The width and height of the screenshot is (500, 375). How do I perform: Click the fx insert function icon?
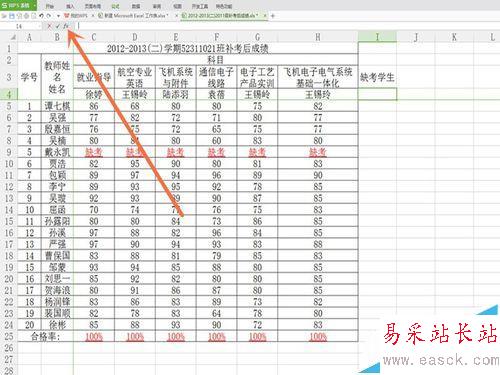tap(66, 26)
